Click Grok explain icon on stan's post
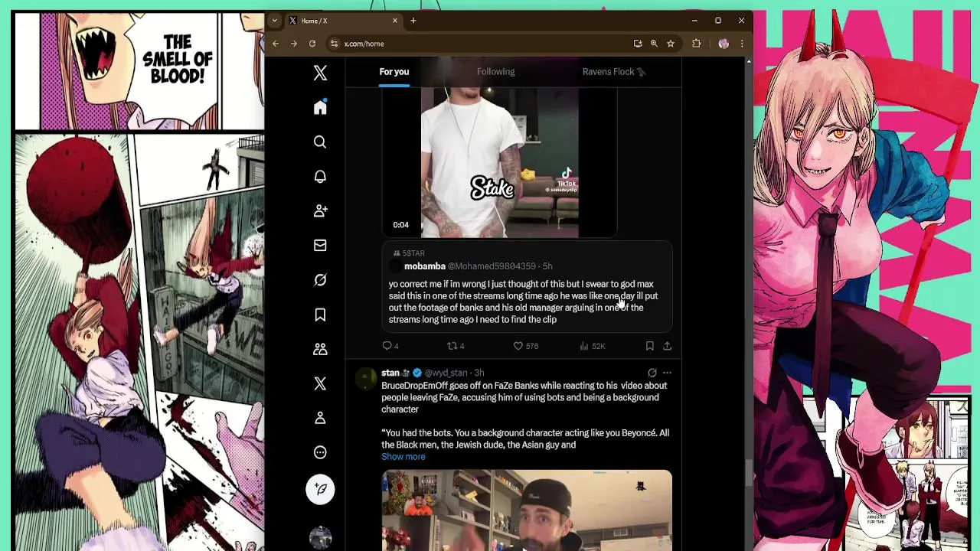This screenshot has height=551, width=980. coord(652,373)
